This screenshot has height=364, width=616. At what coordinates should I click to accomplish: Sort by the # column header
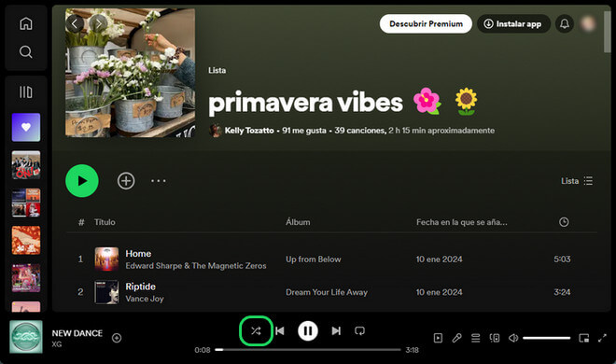pyautogui.click(x=81, y=222)
